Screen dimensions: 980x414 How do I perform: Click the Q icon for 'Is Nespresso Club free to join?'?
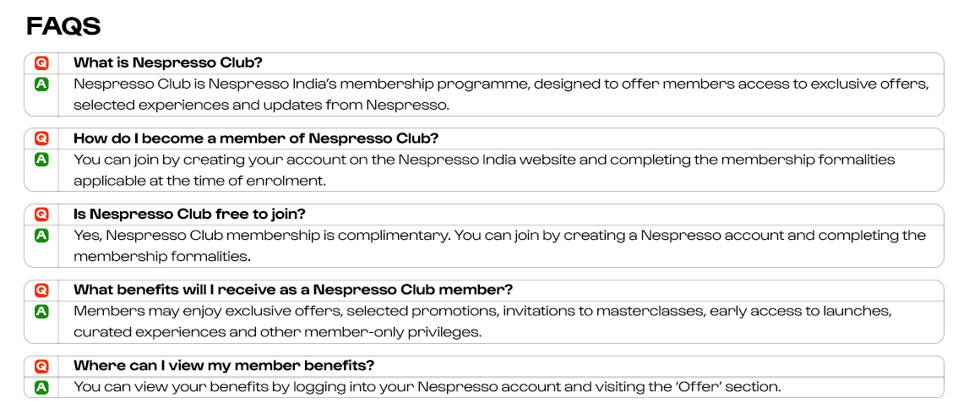(x=41, y=215)
